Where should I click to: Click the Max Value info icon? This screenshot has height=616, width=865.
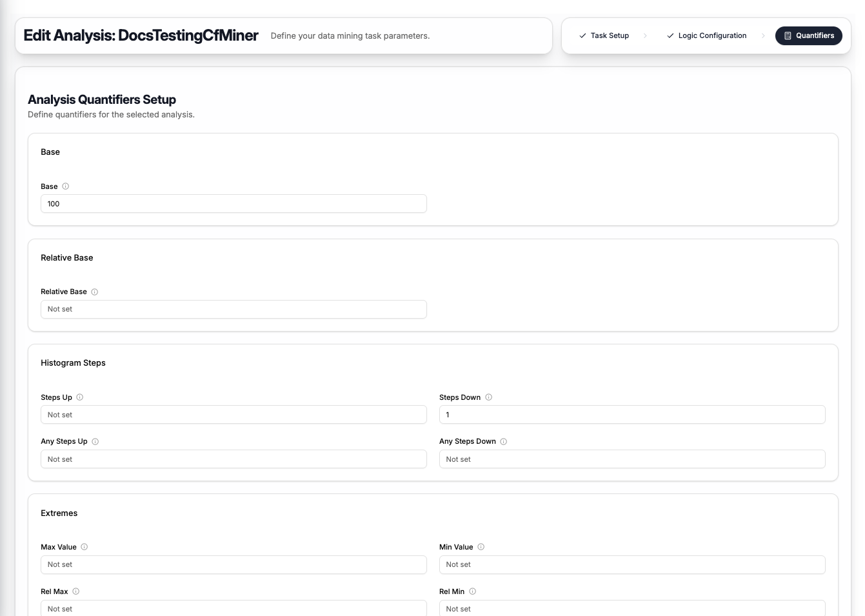point(84,546)
